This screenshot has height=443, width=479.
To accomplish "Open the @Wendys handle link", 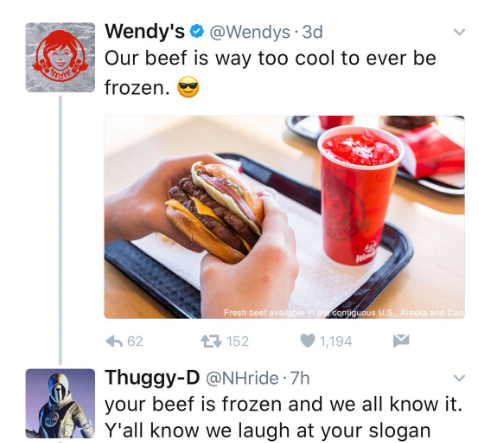I will point(249,32).
